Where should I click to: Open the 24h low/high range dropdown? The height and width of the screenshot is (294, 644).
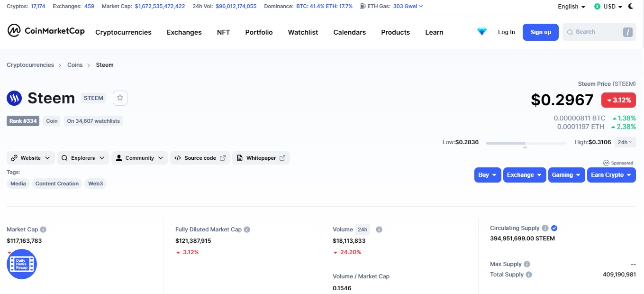625,142
